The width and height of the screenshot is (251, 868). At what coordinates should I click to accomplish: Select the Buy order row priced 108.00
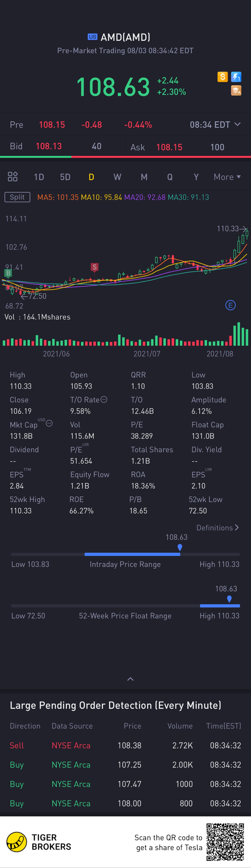[125, 803]
